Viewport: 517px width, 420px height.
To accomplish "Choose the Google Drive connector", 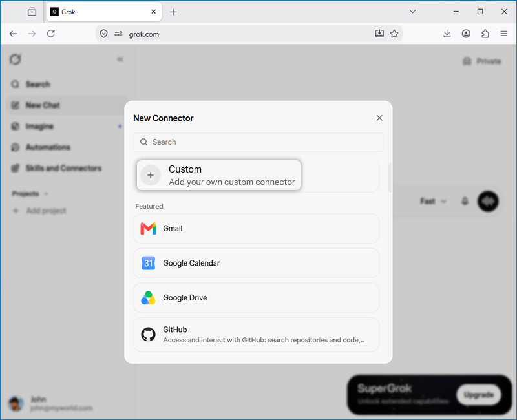I will [x=256, y=298].
